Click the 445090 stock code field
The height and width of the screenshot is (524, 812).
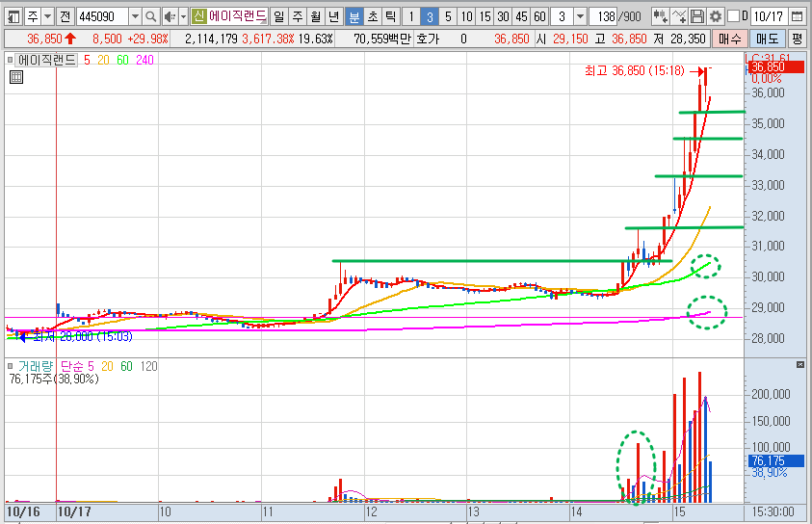(x=102, y=17)
